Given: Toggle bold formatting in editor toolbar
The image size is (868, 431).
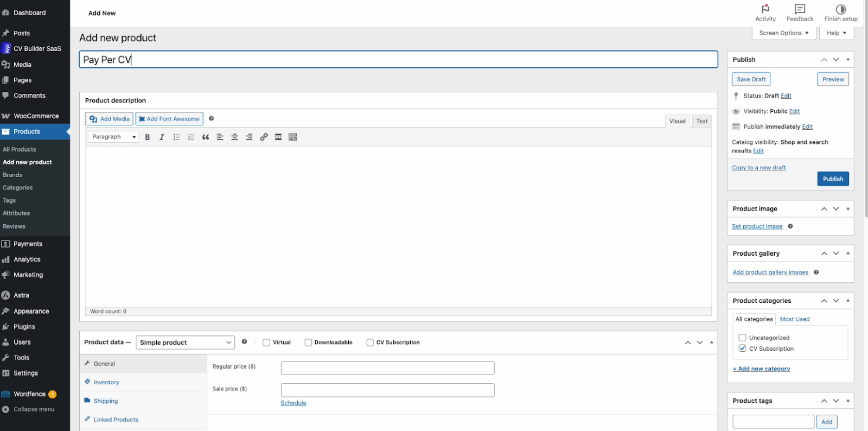Looking at the screenshot, I should [x=147, y=137].
